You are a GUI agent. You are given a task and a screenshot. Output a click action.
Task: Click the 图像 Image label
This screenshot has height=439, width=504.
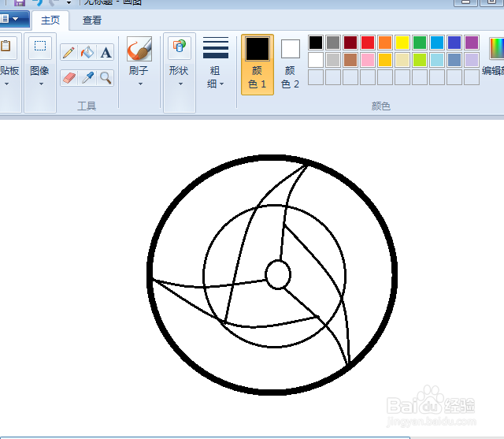click(x=39, y=70)
